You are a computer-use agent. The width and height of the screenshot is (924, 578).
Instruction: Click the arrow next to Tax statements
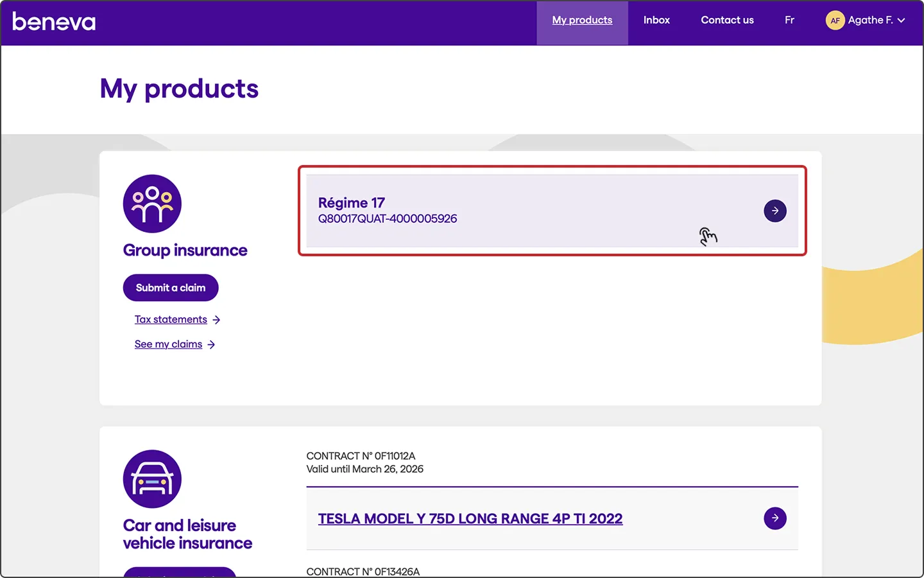(x=217, y=320)
